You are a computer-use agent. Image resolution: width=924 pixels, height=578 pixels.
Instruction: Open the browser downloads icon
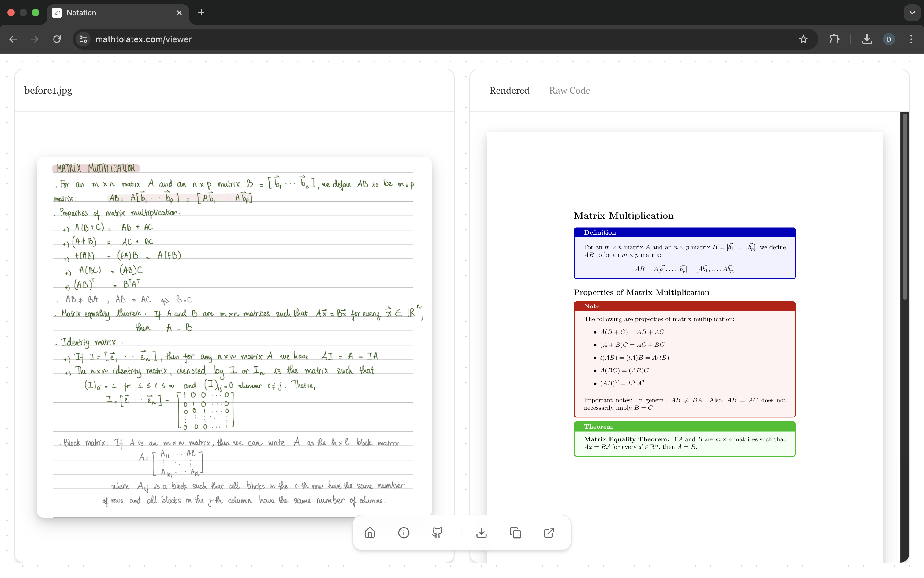[x=867, y=39]
